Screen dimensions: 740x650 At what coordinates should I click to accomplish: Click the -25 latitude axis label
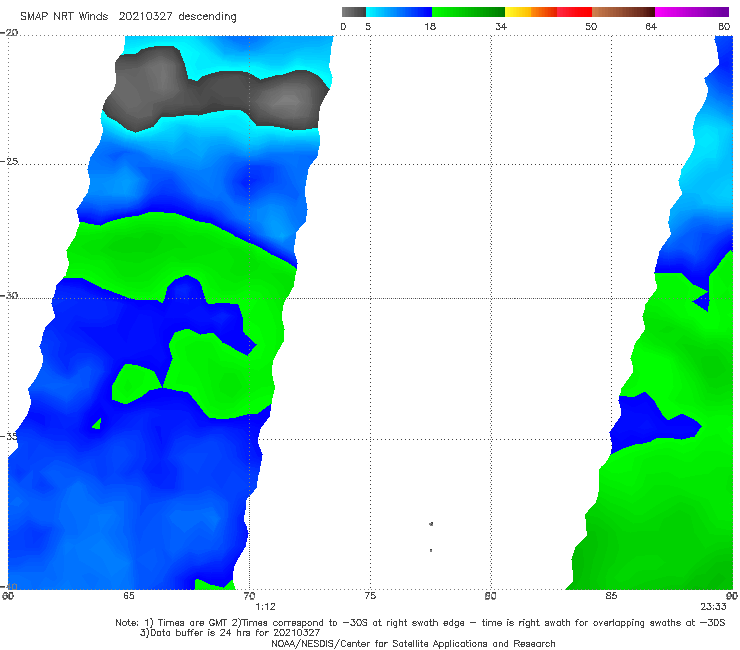point(9,161)
